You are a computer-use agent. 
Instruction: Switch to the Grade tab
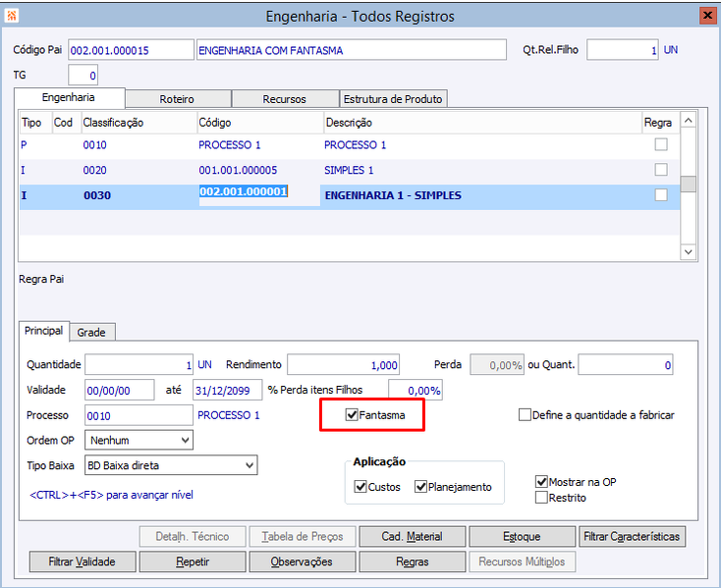pyautogui.click(x=91, y=332)
